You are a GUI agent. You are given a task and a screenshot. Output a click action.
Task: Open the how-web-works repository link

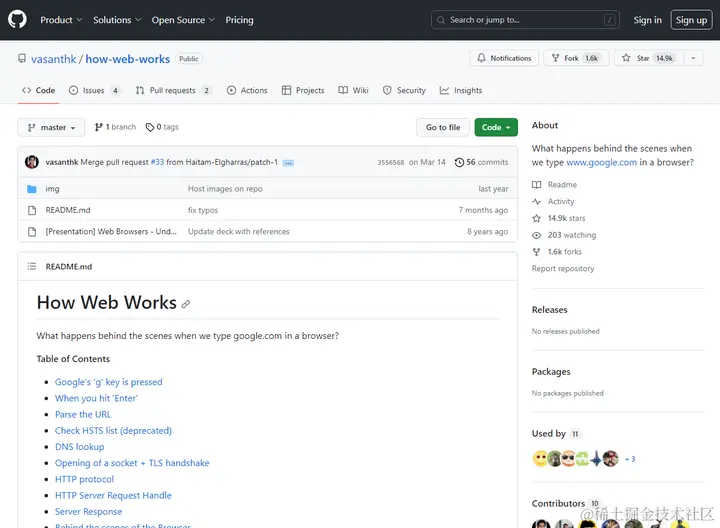point(128,59)
